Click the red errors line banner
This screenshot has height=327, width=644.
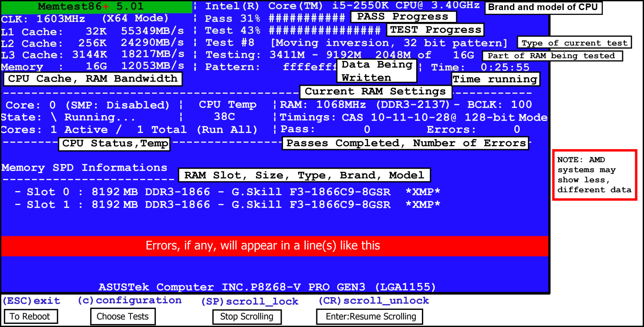coord(275,246)
